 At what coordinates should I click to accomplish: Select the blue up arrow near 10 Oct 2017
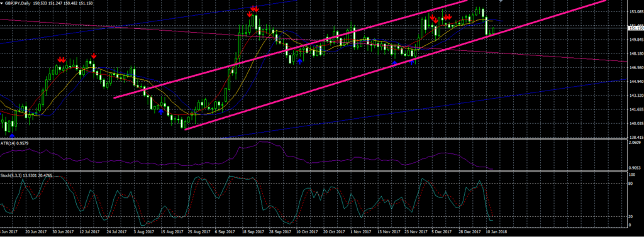(300, 61)
